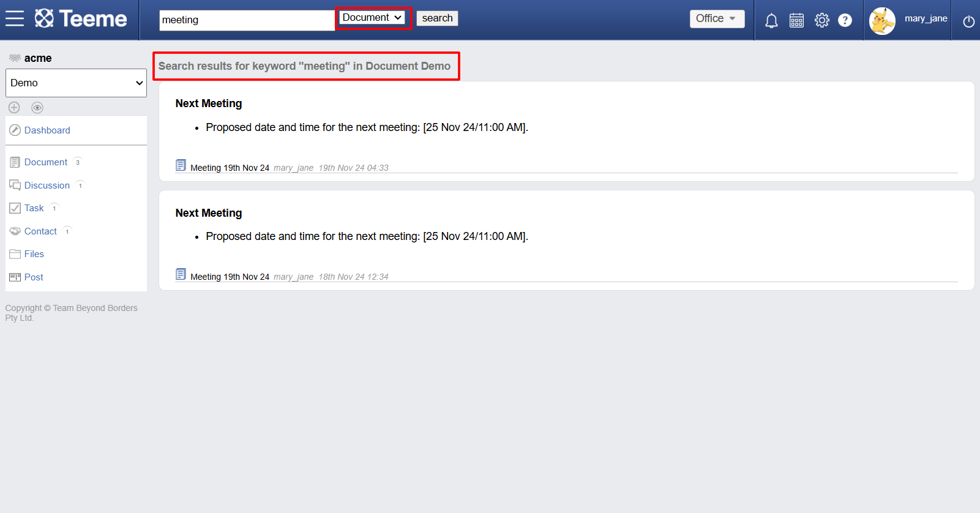Click Next Meeting heading in first result
This screenshot has width=980, height=513.
tap(209, 103)
